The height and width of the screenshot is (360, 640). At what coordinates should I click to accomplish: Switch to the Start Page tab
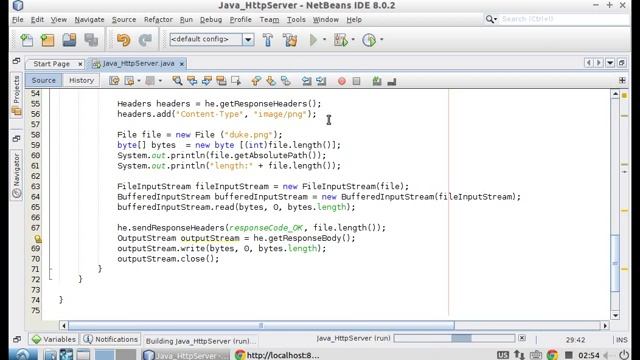point(51,64)
